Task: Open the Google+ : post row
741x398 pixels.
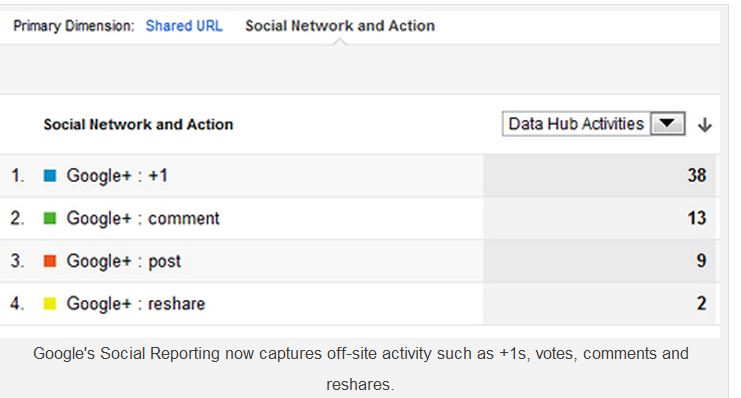Action: tap(359, 260)
